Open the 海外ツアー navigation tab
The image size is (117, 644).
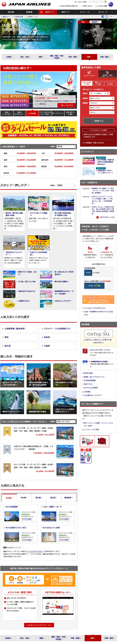click(66, 12)
